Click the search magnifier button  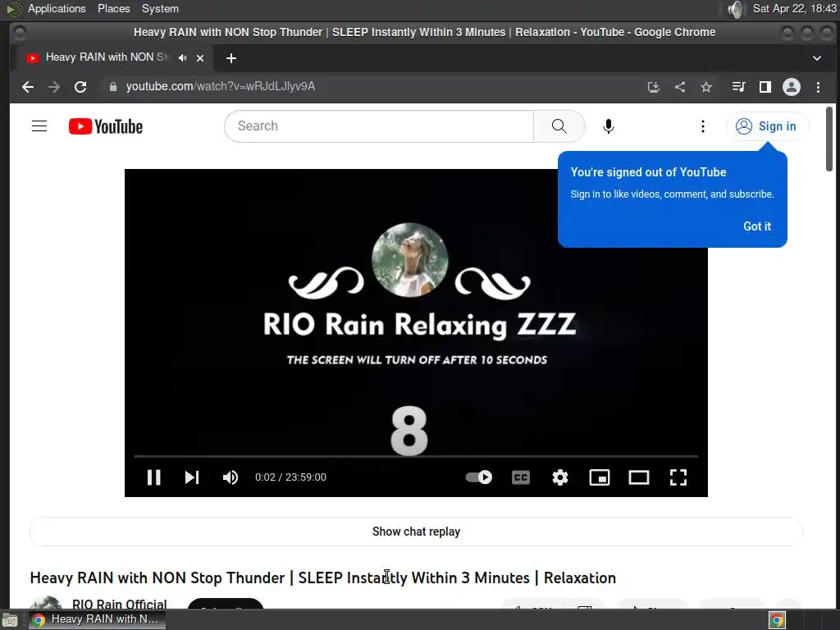559,126
